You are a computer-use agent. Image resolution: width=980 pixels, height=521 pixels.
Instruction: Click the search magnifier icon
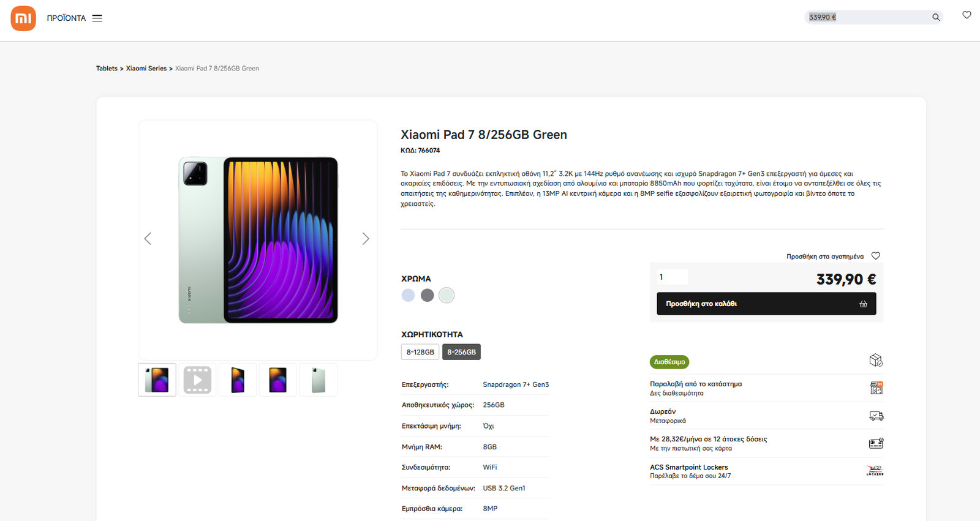coord(936,17)
